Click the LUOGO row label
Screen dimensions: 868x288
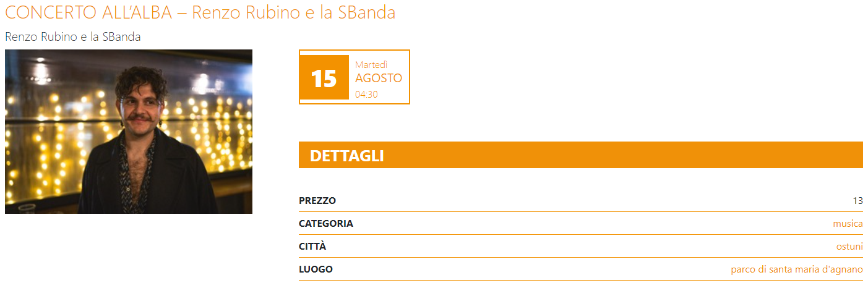[x=316, y=269]
